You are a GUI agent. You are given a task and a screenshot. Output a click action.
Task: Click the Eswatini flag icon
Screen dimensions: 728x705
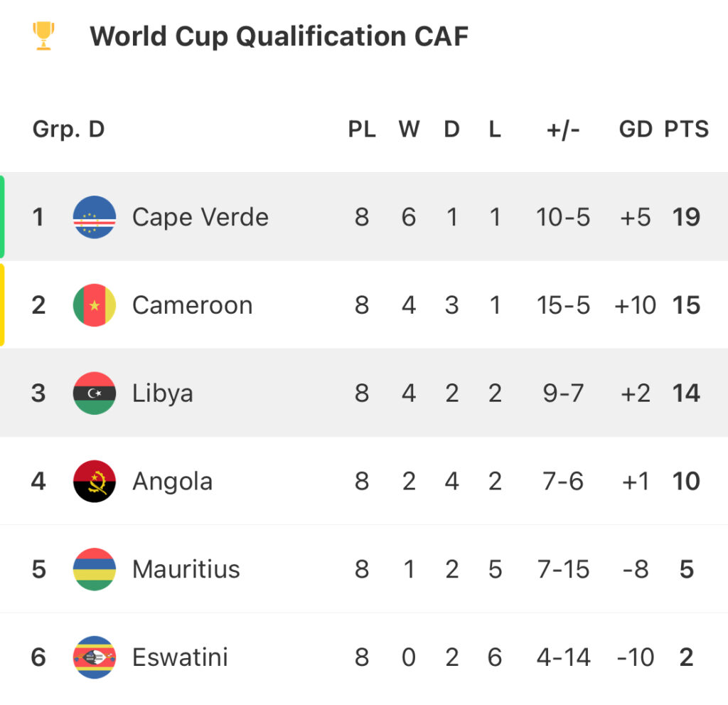[95, 657]
